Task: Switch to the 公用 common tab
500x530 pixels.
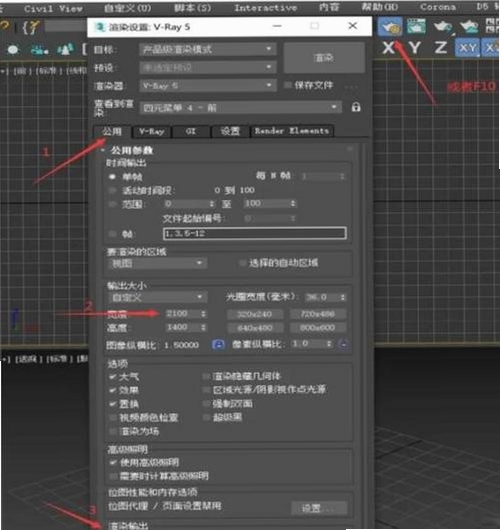Action: click(112, 131)
